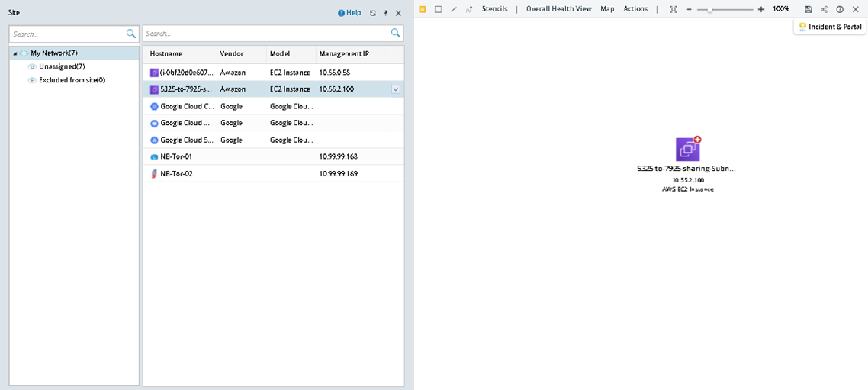Open Incident & Portal button

pyautogui.click(x=829, y=27)
